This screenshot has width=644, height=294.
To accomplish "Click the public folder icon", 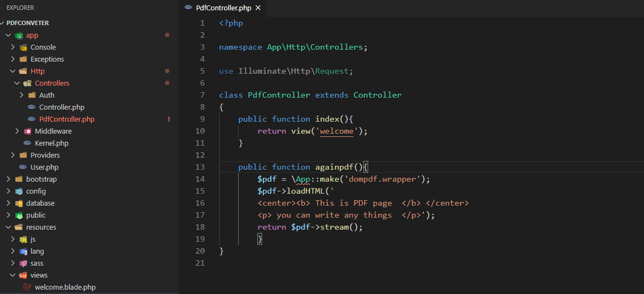I will [x=19, y=215].
